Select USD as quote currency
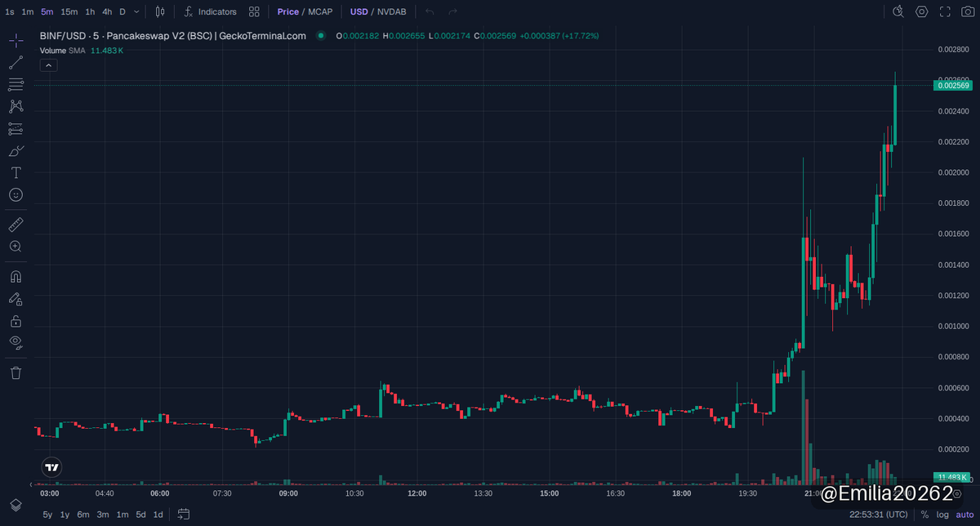980x526 pixels. [359, 11]
